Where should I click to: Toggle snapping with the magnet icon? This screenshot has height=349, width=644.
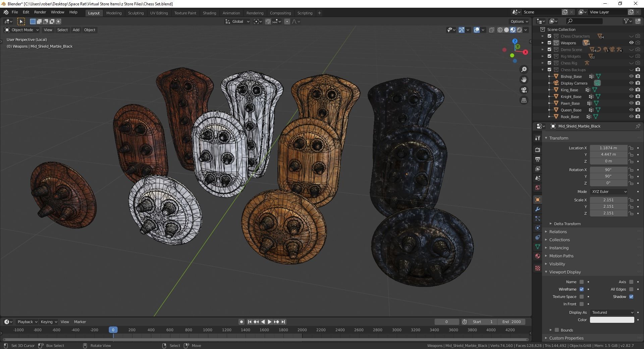pyautogui.click(x=268, y=21)
